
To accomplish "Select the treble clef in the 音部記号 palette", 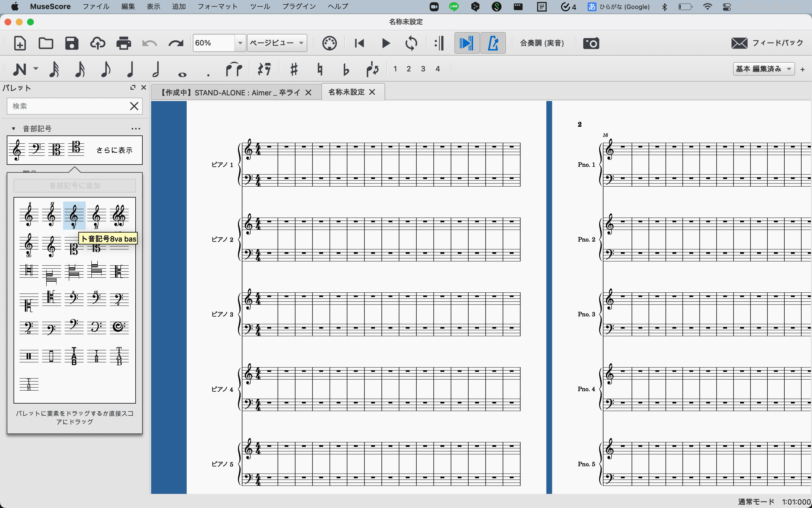I will [x=17, y=150].
